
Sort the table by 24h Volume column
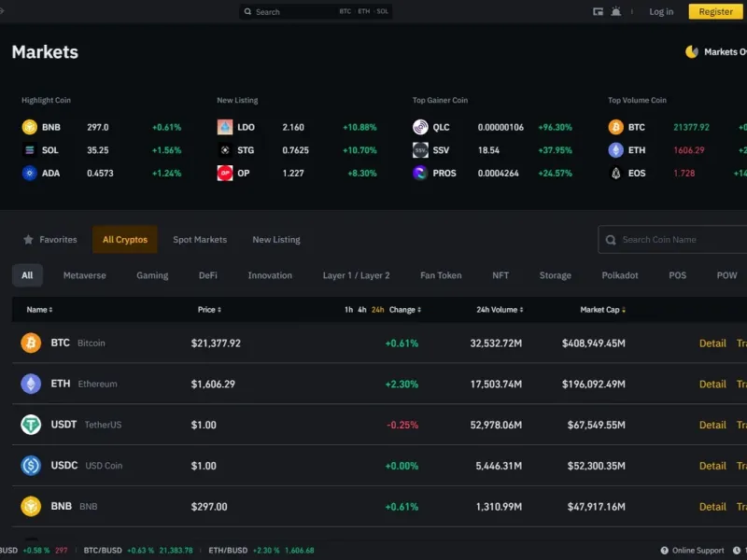(500, 310)
